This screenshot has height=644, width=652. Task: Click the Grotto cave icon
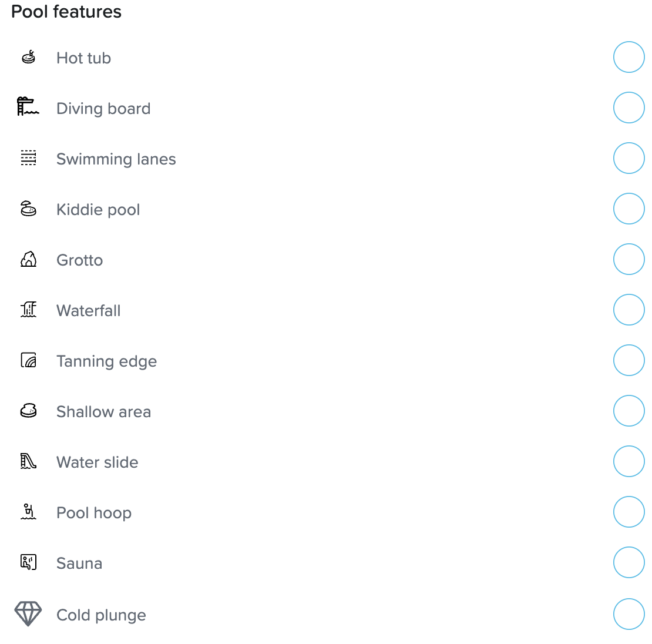28,259
